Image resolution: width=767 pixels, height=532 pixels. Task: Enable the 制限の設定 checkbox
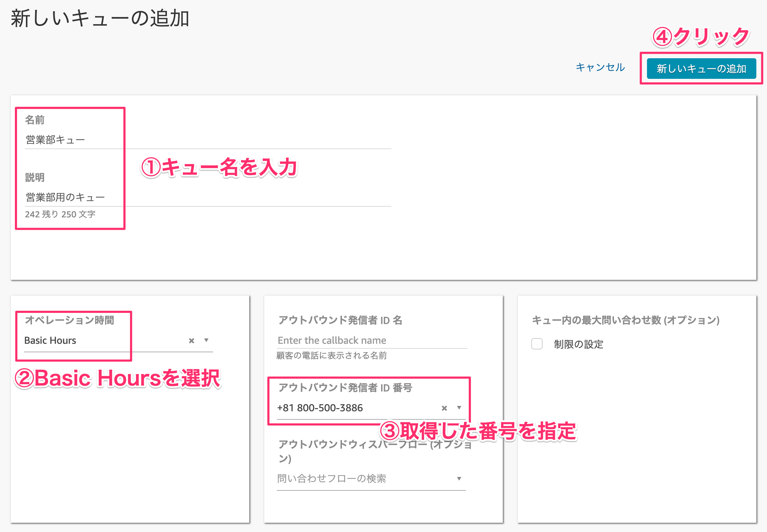[537, 344]
